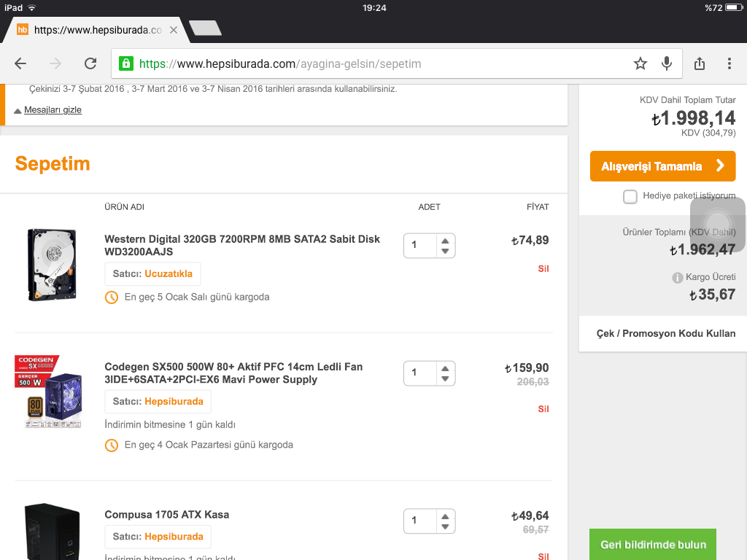Bookmark page with the star icon
The image size is (747, 560).
pyautogui.click(x=640, y=63)
